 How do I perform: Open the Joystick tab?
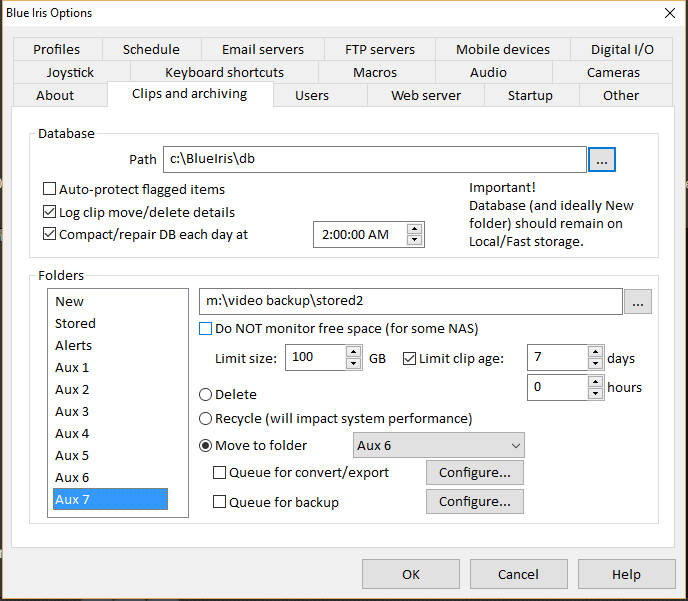click(71, 72)
